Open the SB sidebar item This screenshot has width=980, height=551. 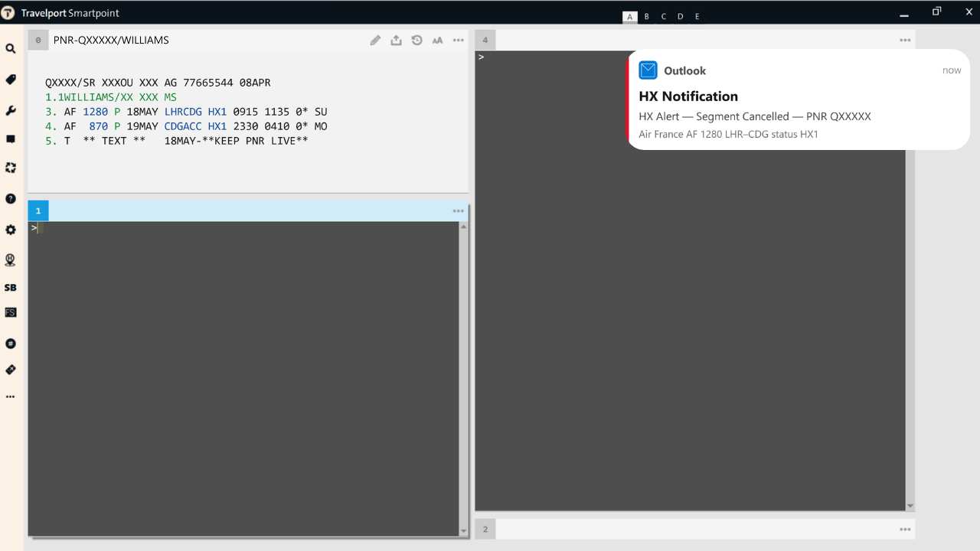click(x=11, y=288)
